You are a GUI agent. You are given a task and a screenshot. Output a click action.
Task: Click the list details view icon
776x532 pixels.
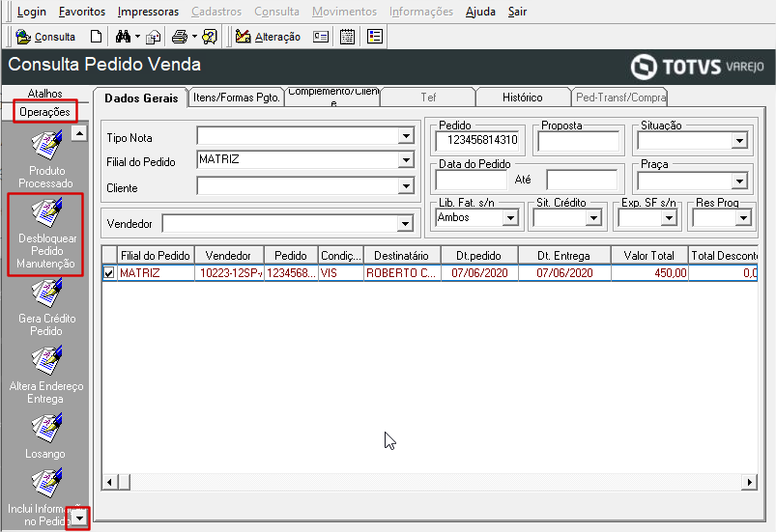[375, 37]
